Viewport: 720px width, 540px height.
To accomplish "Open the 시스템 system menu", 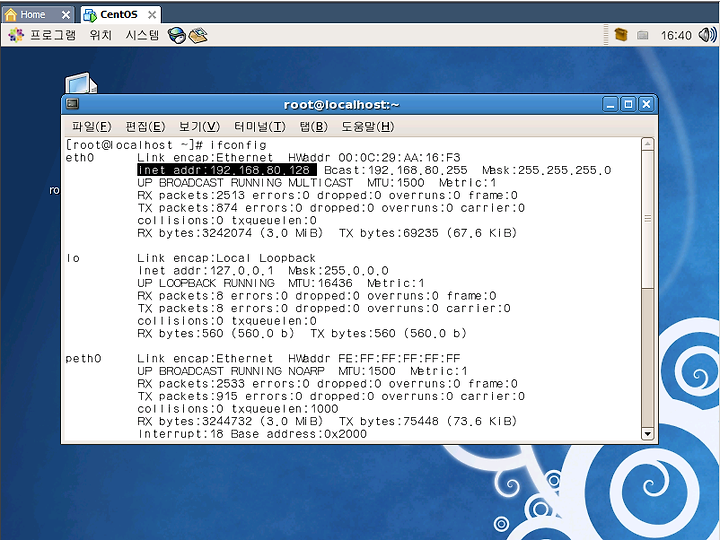I will (x=142, y=35).
